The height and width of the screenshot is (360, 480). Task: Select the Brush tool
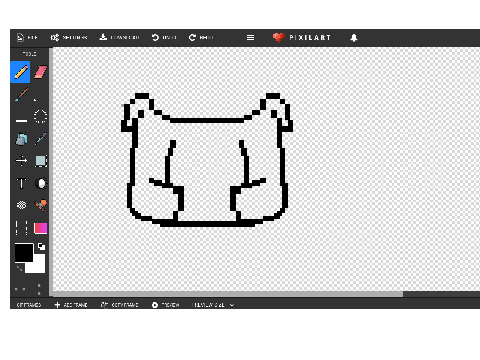pos(21,95)
